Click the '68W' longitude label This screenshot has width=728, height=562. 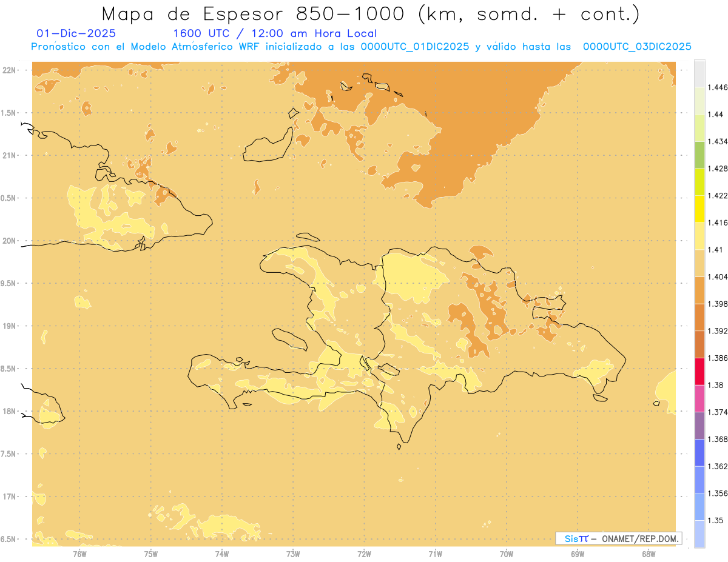coord(649,554)
